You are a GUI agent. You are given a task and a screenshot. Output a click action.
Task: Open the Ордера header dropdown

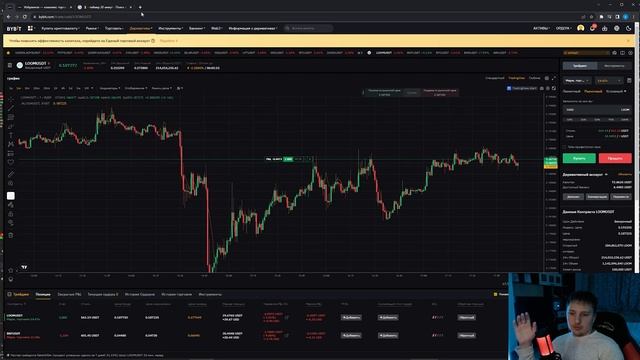(563, 28)
